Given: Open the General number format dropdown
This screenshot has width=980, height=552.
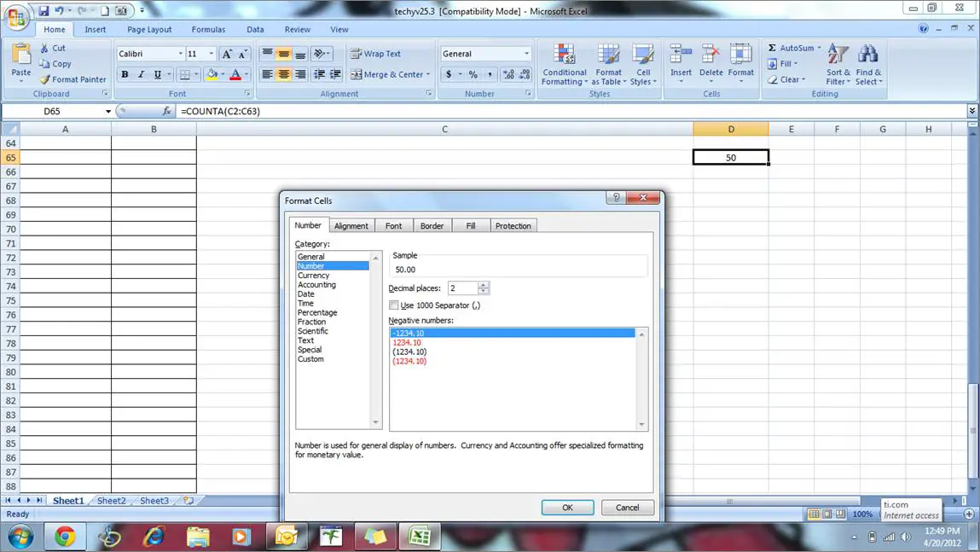Looking at the screenshot, I should [x=526, y=54].
